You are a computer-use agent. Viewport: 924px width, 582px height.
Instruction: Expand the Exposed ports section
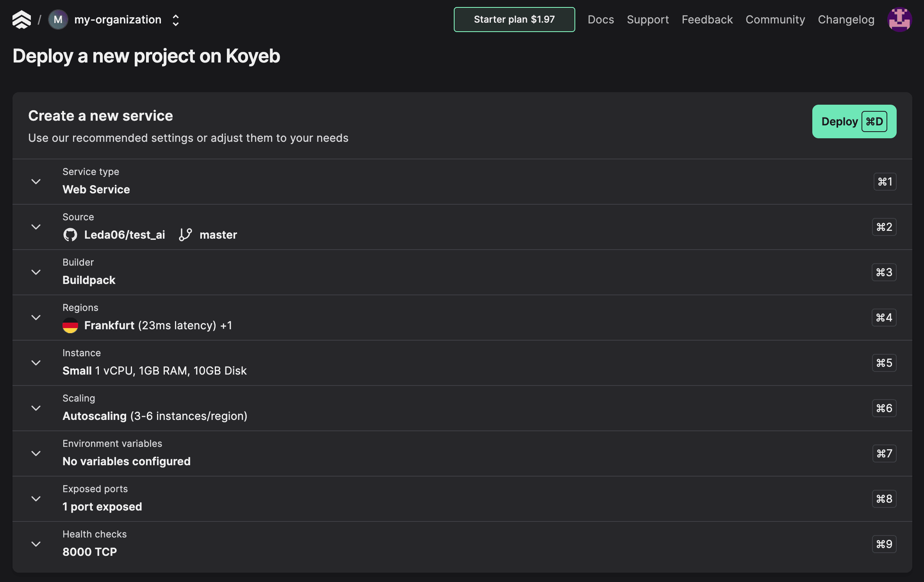click(36, 498)
